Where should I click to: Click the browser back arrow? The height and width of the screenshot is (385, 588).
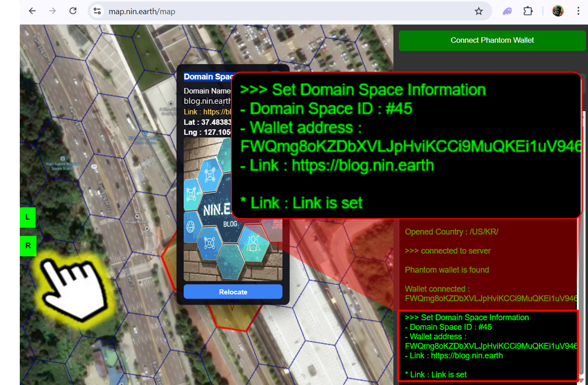point(33,11)
